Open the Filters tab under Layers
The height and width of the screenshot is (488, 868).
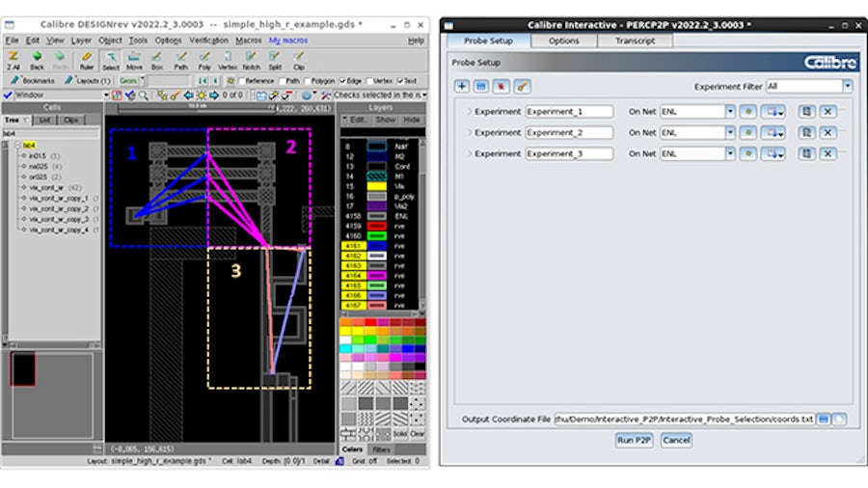(381, 449)
